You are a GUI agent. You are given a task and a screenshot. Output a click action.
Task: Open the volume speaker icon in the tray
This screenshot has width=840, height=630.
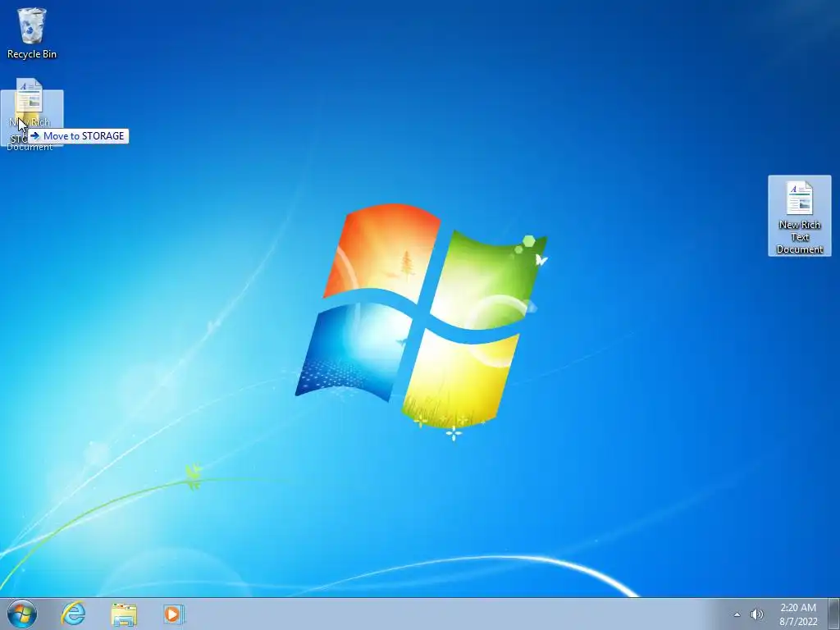(x=756, y=614)
